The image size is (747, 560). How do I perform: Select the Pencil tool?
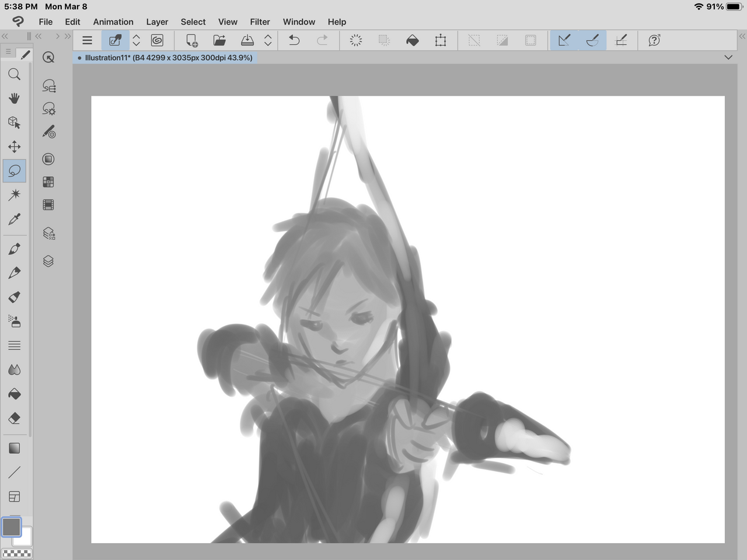[15, 273]
